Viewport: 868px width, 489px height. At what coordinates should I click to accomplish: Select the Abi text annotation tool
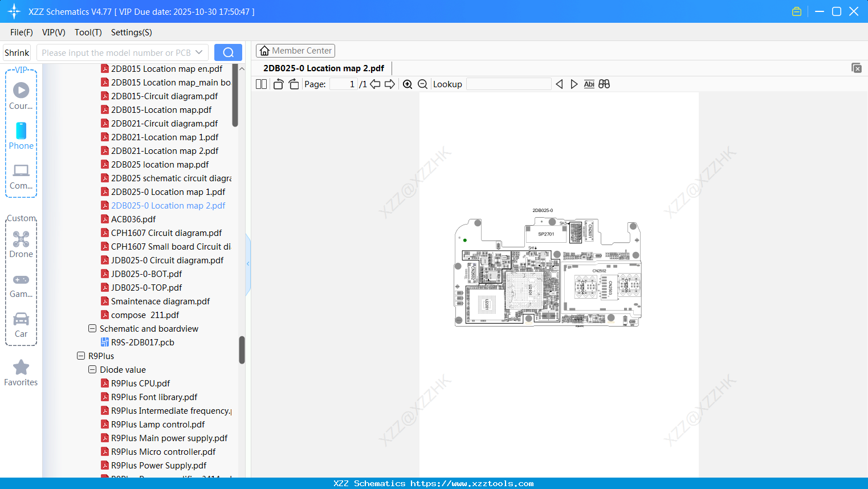589,84
